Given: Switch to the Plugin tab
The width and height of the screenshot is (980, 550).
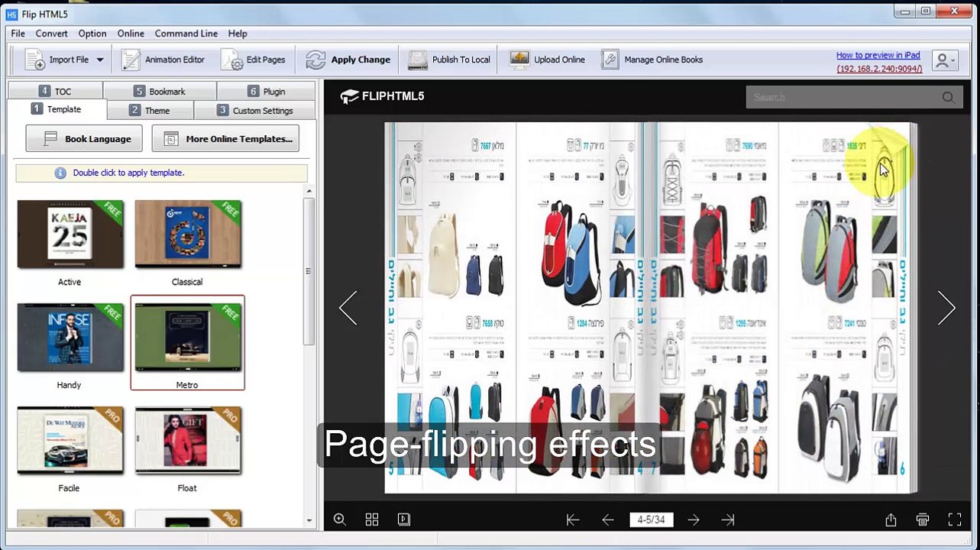Looking at the screenshot, I should pyautogui.click(x=266, y=91).
